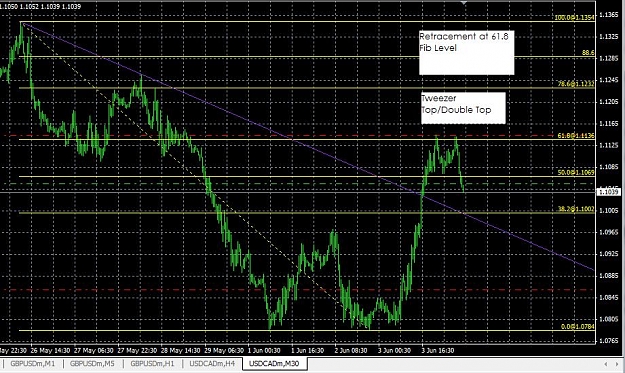
Task: Click the 1.0845 price axis value
Action: [x=609, y=297]
